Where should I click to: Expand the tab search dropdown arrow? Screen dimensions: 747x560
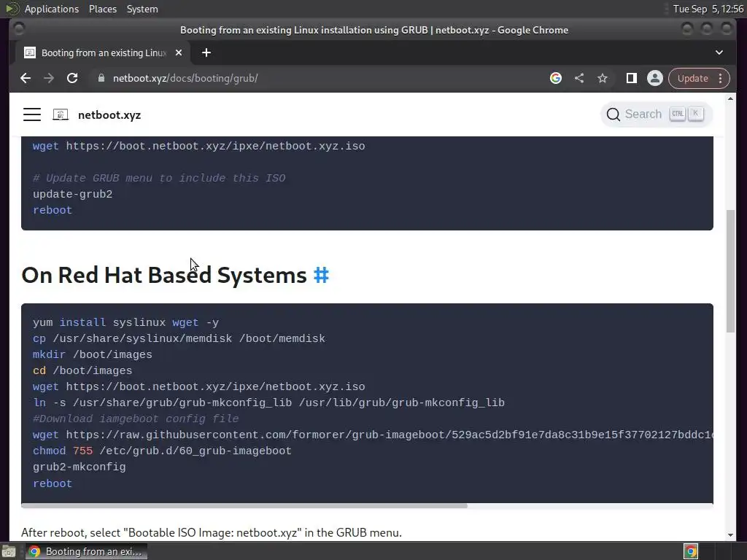(x=719, y=52)
